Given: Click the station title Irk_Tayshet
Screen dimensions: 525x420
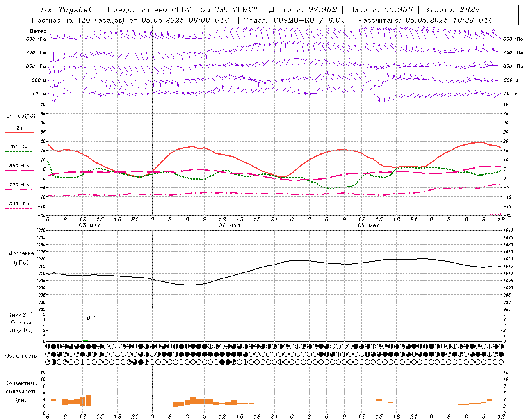Looking at the screenshot, I should tap(66, 10).
